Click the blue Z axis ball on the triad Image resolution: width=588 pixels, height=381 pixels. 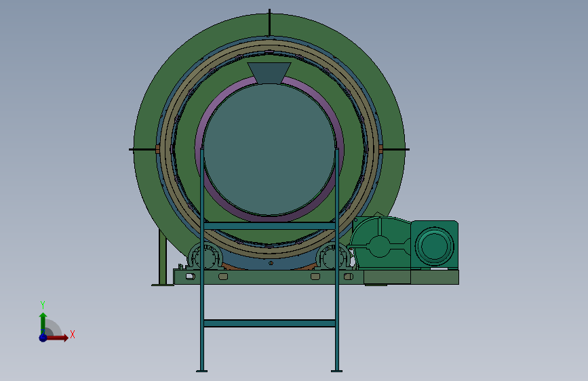click(x=43, y=338)
